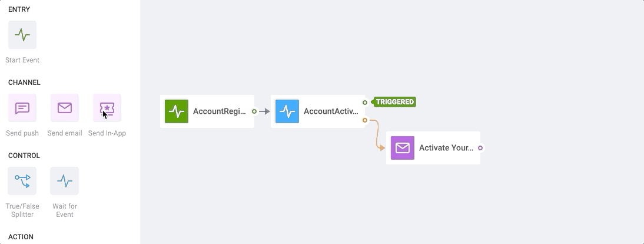The height and width of the screenshot is (244, 644).
Task: Click the Send email label text
Action: click(x=65, y=133)
